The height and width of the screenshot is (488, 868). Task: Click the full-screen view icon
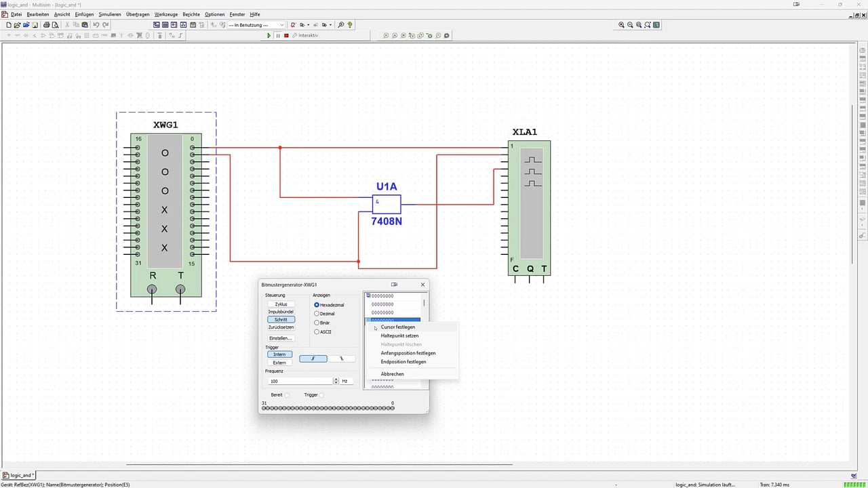[656, 25]
